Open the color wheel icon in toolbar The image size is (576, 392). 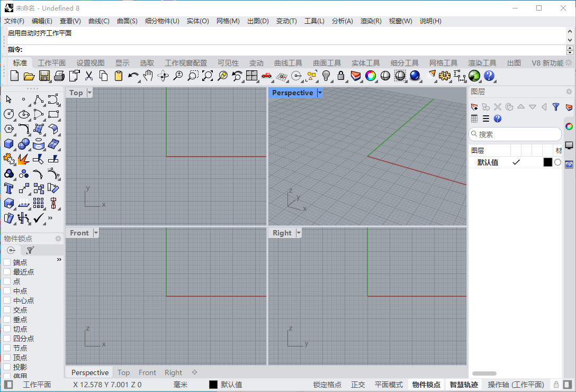click(370, 76)
